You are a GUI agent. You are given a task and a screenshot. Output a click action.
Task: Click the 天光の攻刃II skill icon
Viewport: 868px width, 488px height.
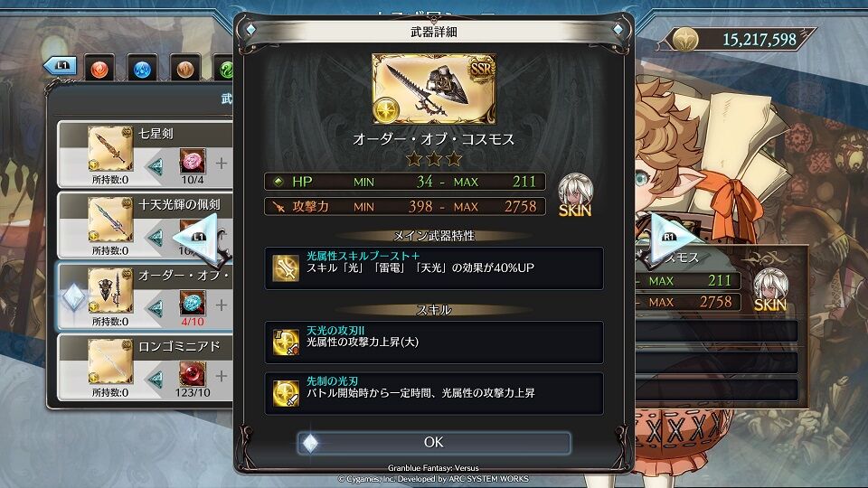287,342
